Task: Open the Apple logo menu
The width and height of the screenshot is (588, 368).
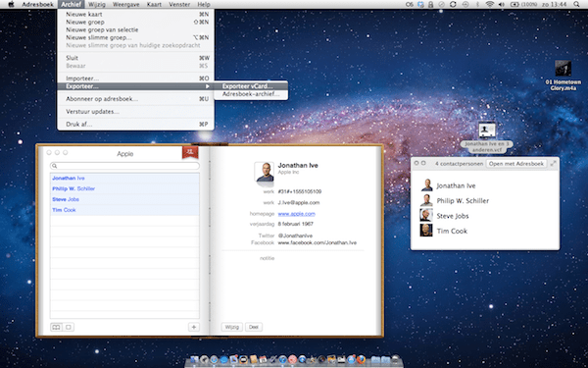Action: [x=11, y=4]
